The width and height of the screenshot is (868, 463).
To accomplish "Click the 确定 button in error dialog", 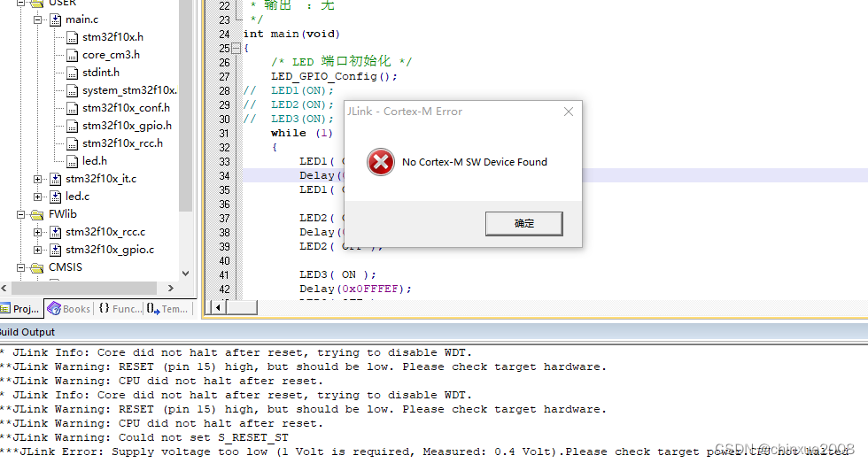I will pyautogui.click(x=523, y=223).
